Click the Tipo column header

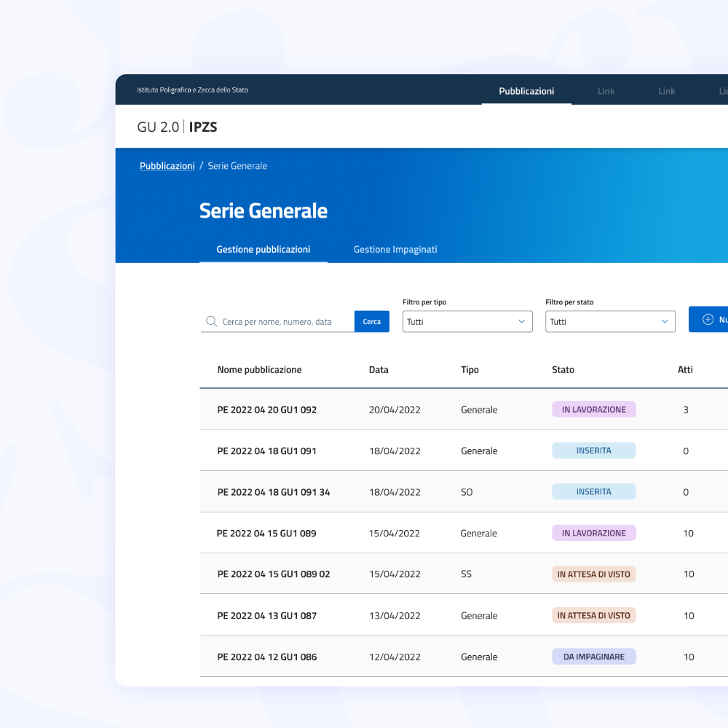[x=470, y=370]
